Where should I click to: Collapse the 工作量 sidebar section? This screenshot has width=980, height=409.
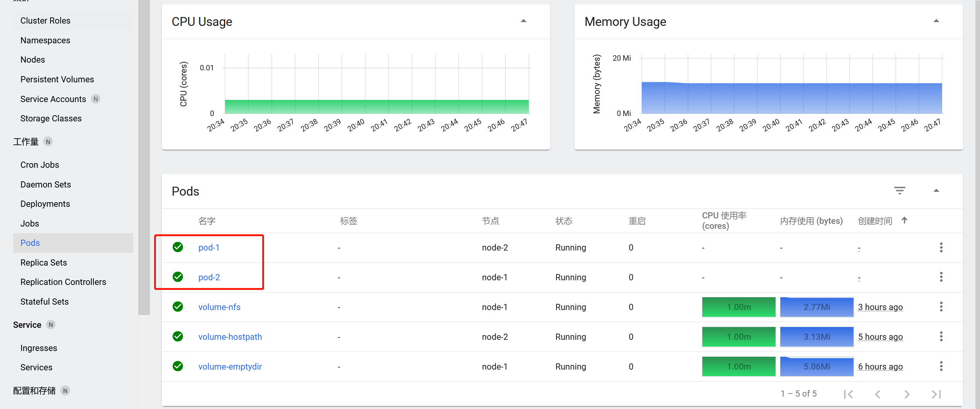[26, 142]
